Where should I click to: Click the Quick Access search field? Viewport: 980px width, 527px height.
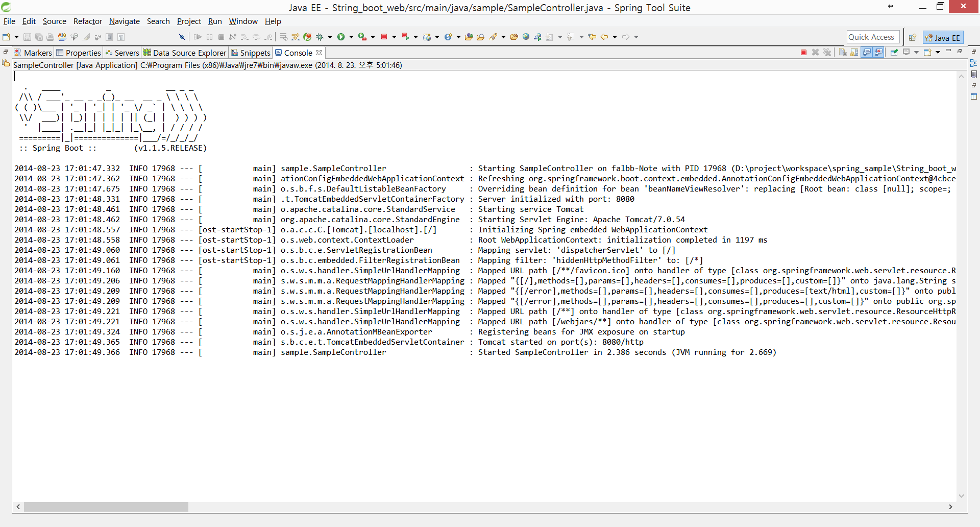click(x=873, y=37)
